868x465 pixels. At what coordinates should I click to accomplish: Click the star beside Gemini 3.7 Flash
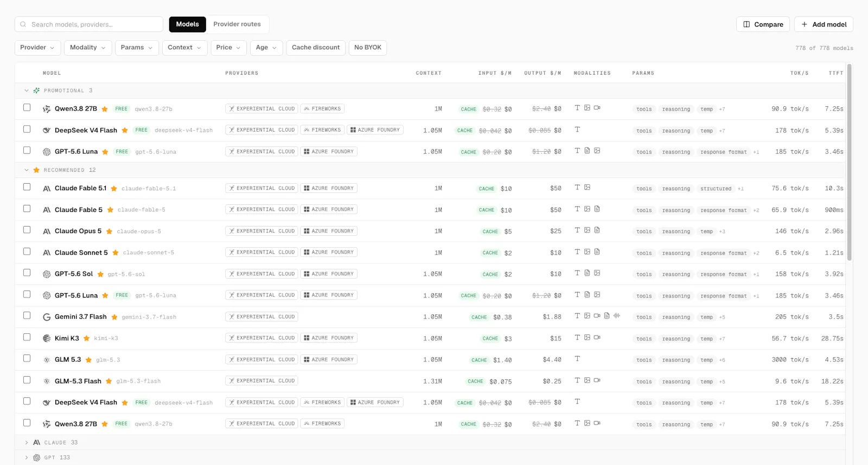(114, 317)
